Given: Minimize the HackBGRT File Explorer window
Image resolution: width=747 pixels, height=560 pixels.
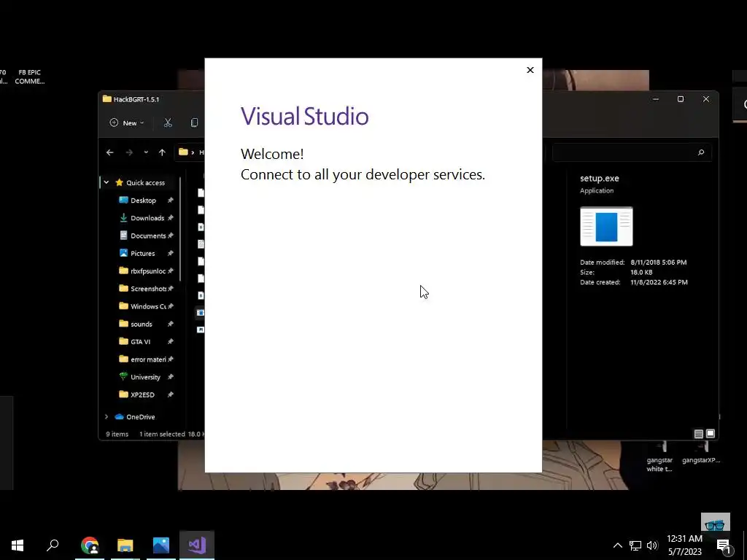Looking at the screenshot, I should click(x=656, y=99).
